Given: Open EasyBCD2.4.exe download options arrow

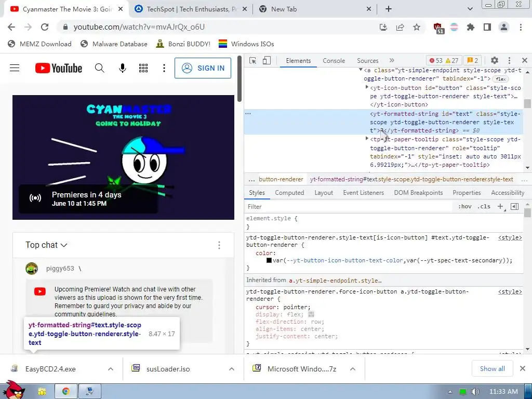Looking at the screenshot, I should pyautogui.click(x=111, y=369).
